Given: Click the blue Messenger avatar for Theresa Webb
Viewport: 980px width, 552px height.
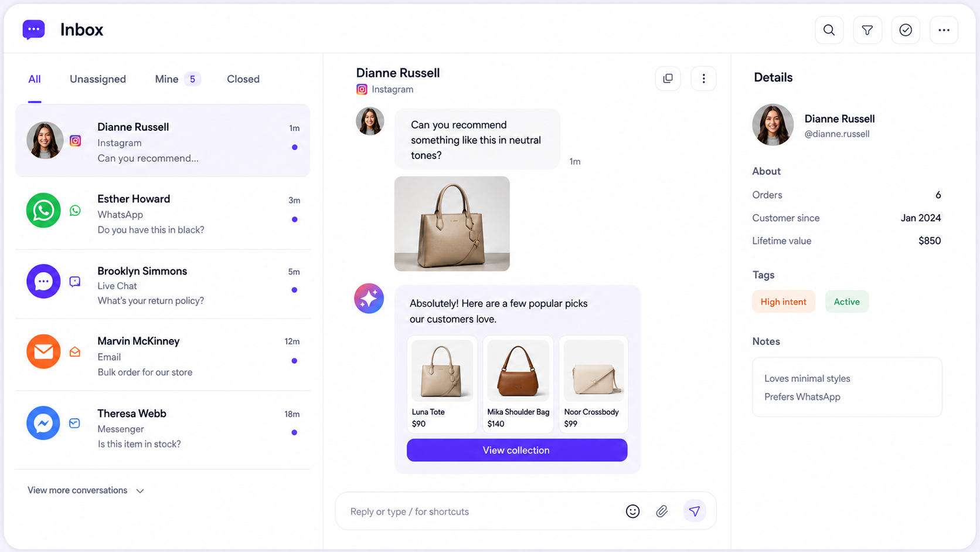Looking at the screenshot, I should click(43, 424).
